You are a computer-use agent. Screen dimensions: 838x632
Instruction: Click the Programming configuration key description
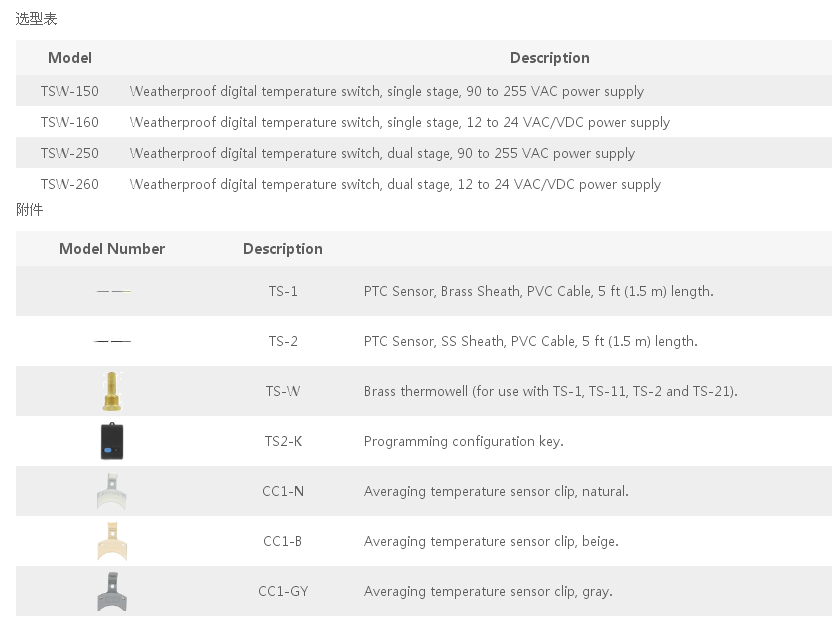tap(463, 441)
